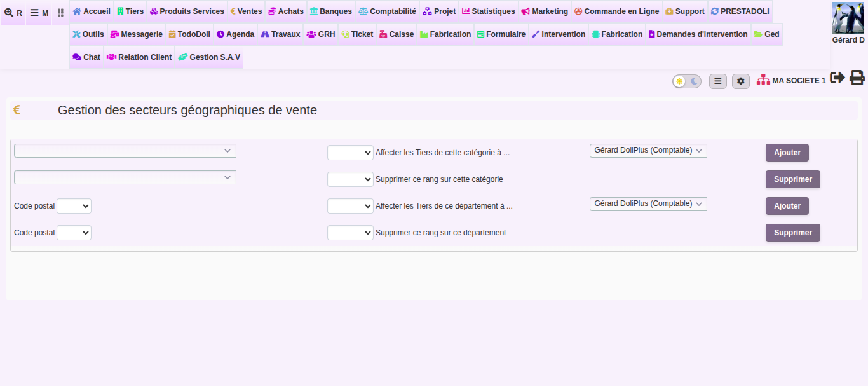Open the M hamburger menu toggle
The height and width of the screenshot is (386, 868).
point(39,13)
